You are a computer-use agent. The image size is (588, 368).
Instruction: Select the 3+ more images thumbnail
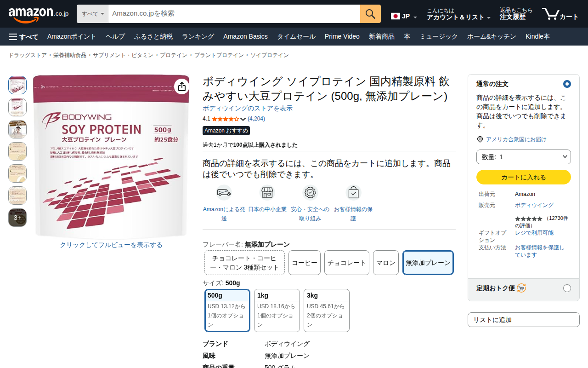17,218
